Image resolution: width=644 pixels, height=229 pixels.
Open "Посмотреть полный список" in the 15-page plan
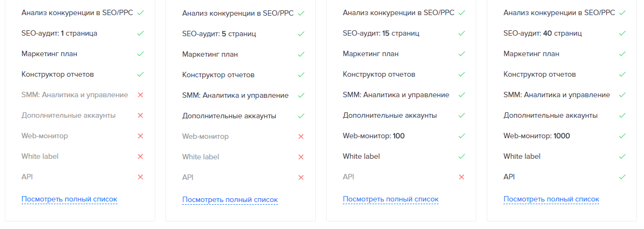pyautogui.click(x=390, y=199)
